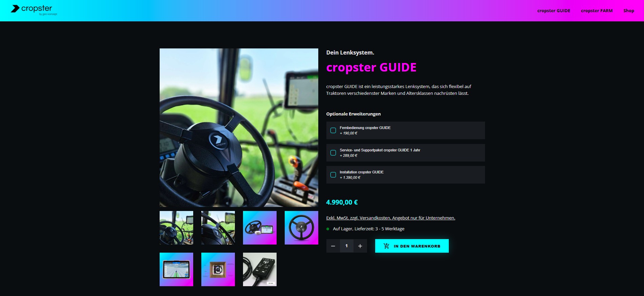Open cropster GUIDE in navigation
Image resolution: width=644 pixels, height=296 pixels.
(554, 10)
